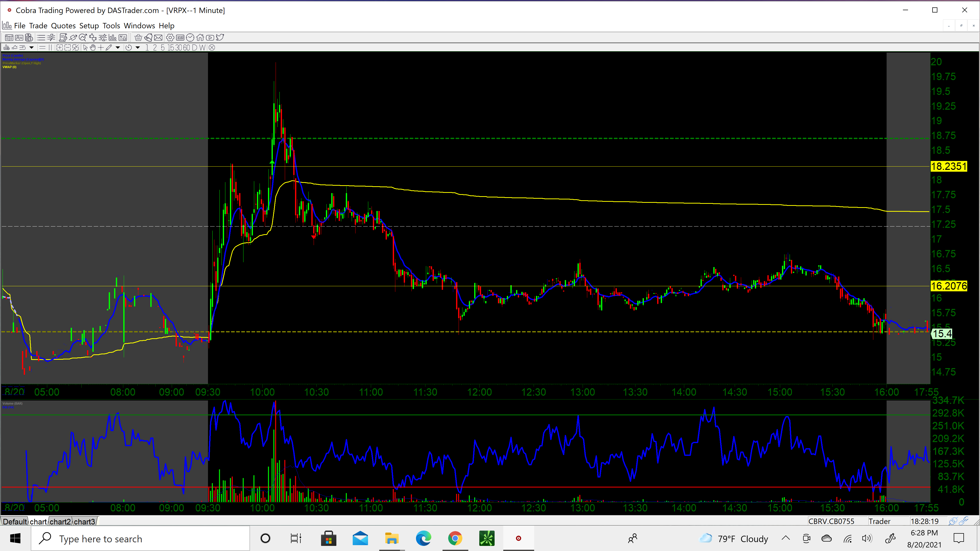Open the Quotes menu
Viewport: 980px width, 551px height.
pyautogui.click(x=63, y=26)
